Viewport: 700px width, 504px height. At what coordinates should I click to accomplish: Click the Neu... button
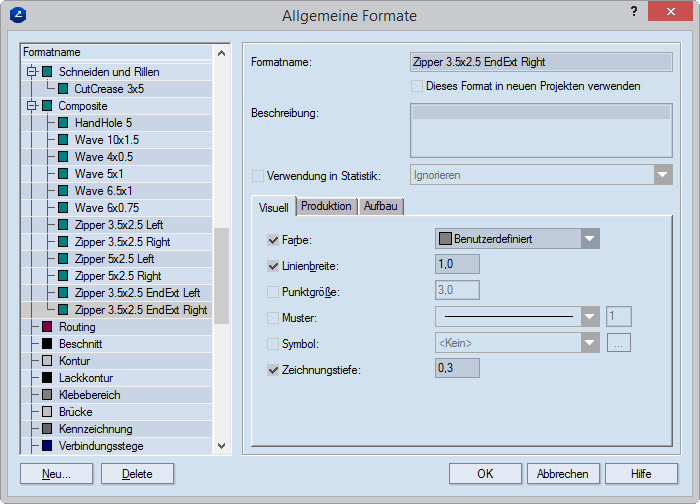click(x=56, y=474)
